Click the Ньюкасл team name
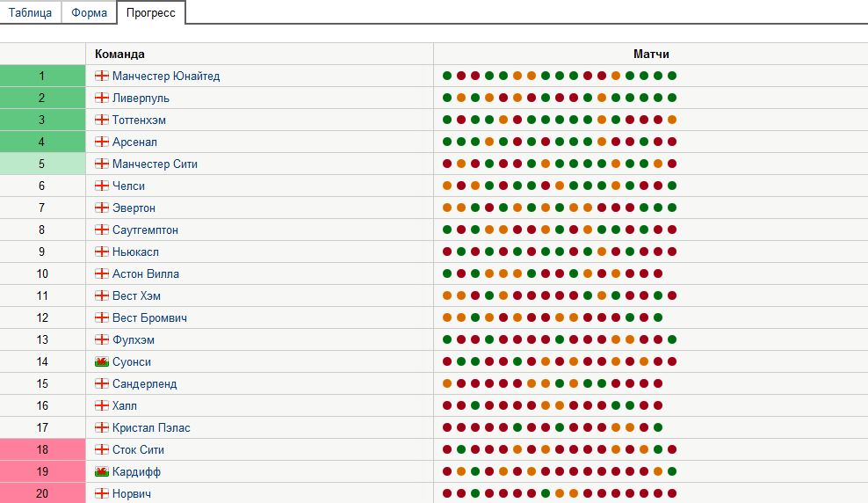The height and width of the screenshot is (503, 868). tap(135, 252)
